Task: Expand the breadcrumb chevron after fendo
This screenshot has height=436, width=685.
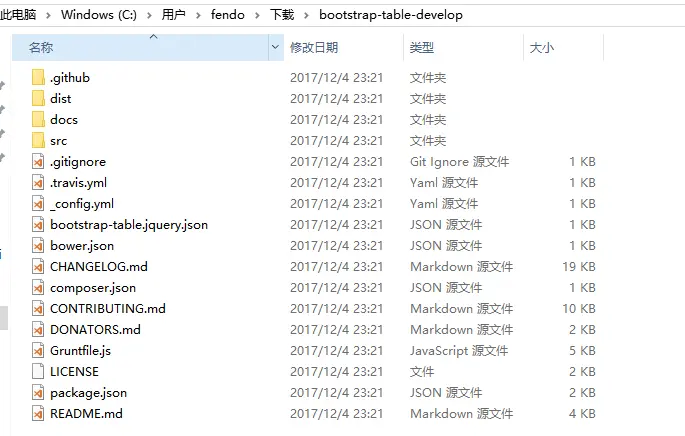Action: click(x=257, y=15)
